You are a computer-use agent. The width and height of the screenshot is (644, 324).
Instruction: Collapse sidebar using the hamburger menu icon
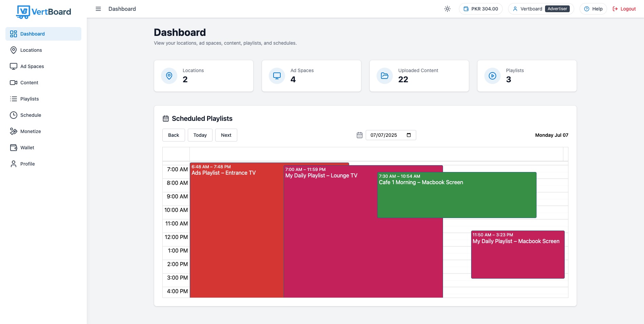coord(98,9)
